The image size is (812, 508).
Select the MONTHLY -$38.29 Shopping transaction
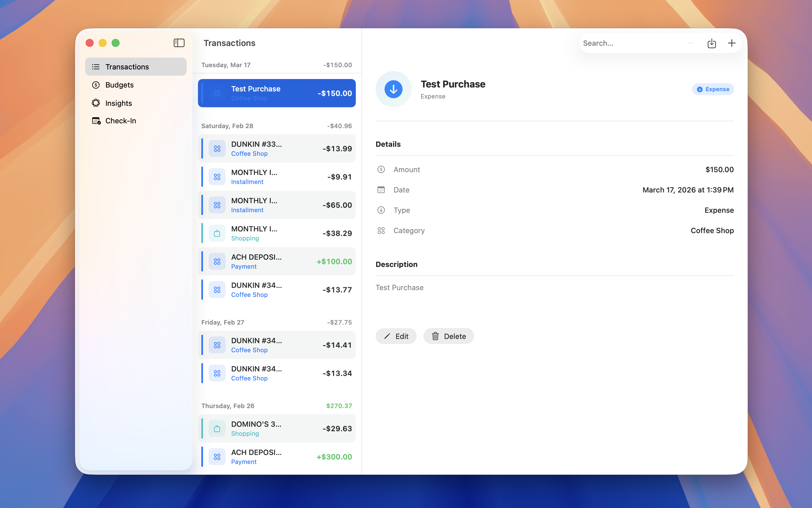tap(277, 233)
